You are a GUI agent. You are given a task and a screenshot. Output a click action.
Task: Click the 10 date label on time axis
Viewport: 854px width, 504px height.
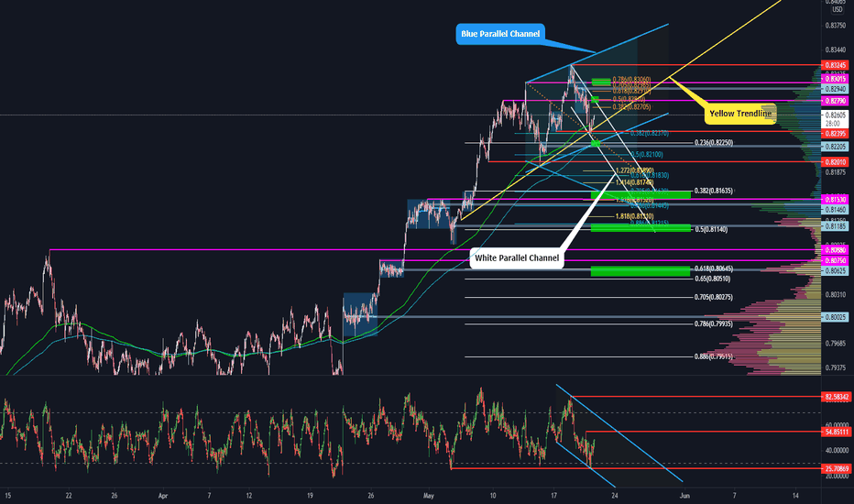click(493, 496)
